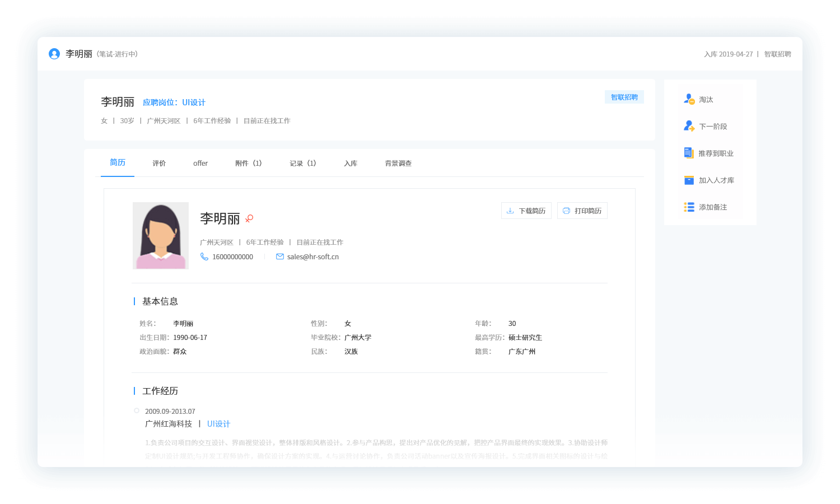
Task: Click the timeline dot for 2009.09-2013.07
Action: (x=137, y=410)
